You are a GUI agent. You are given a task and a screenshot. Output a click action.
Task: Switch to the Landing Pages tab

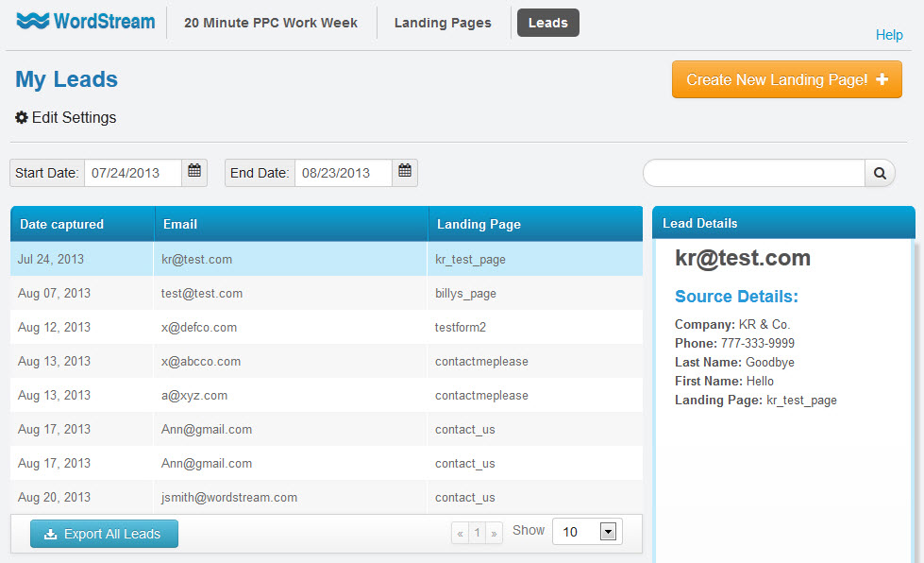pos(443,23)
